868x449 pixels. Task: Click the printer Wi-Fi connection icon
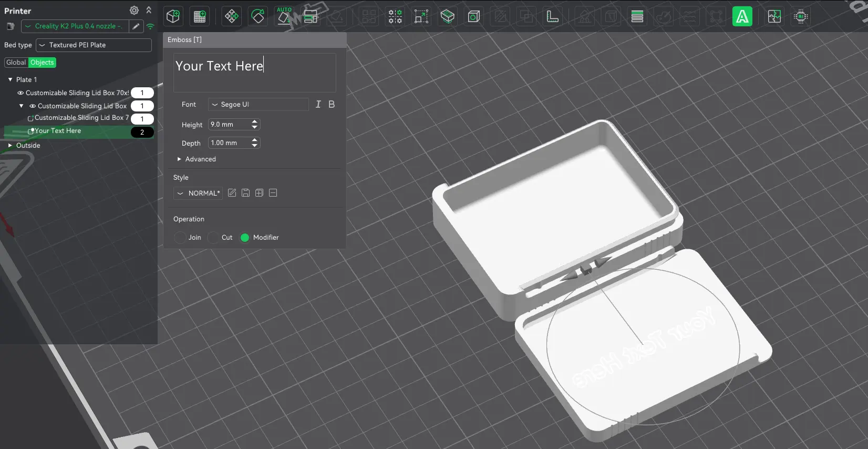[150, 26]
